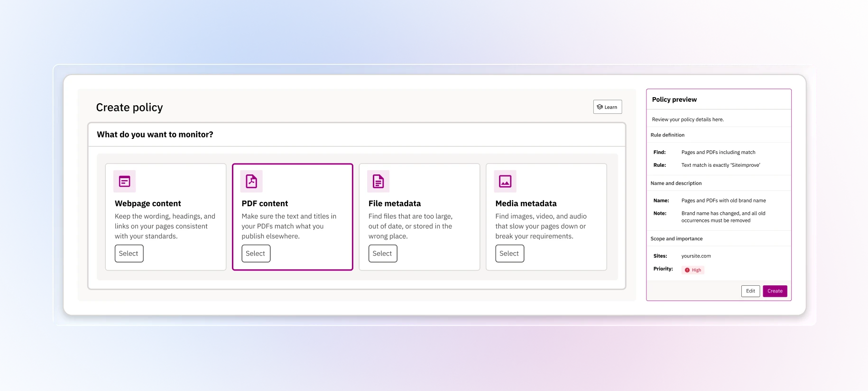Click the 'Sites:' field label
This screenshot has height=391, width=868.
[660, 256]
